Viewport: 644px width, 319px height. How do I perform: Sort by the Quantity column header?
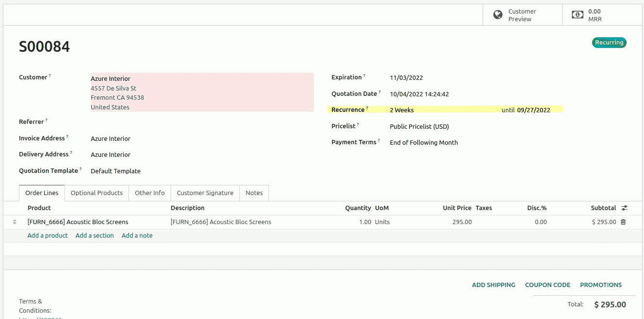click(x=358, y=208)
